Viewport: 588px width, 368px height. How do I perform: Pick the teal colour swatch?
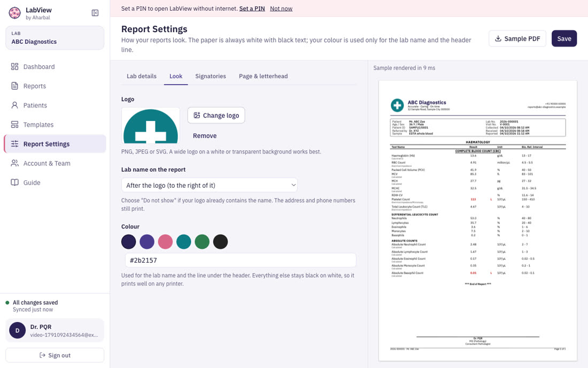click(x=184, y=242)
